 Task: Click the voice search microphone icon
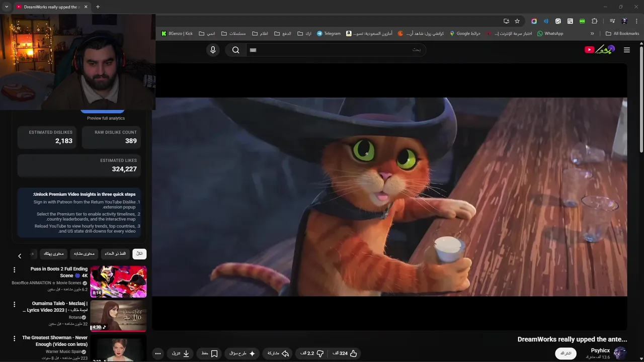[213, 50]
